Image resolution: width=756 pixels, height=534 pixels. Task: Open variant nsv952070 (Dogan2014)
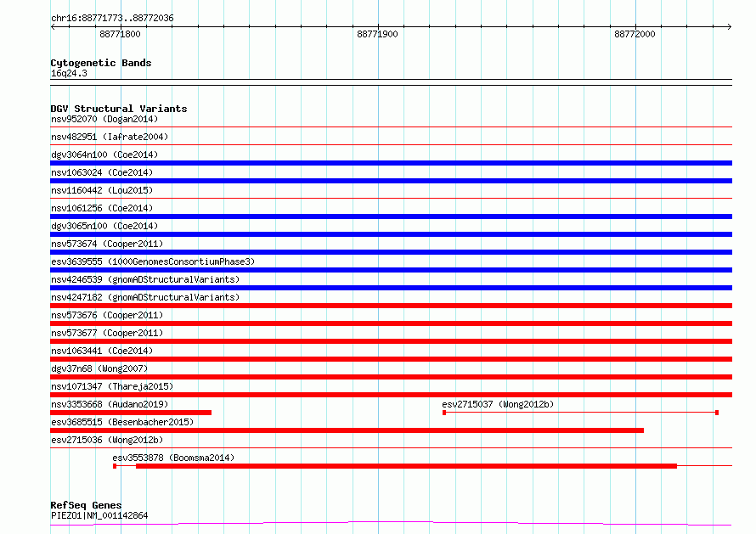coord(104,119)
